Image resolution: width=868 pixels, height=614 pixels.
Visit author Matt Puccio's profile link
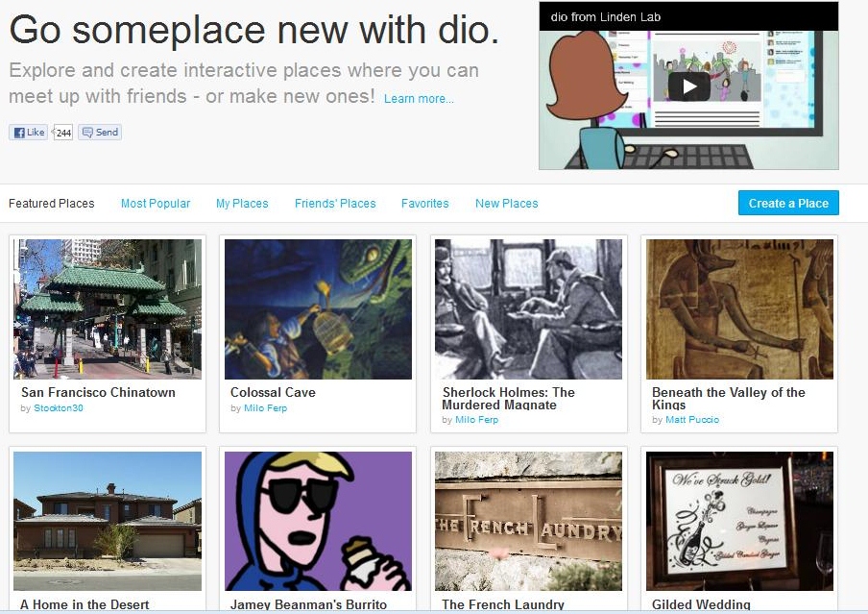tap(692, 420)
